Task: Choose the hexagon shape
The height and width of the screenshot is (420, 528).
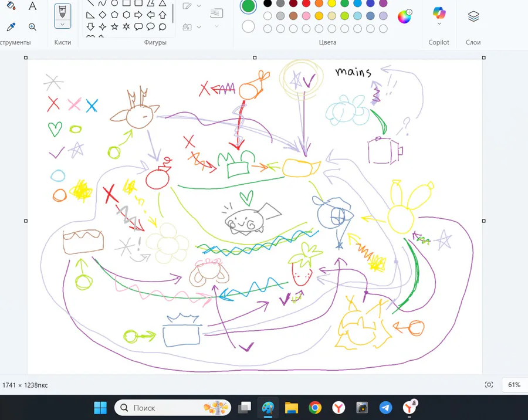Action: point(126,15)
